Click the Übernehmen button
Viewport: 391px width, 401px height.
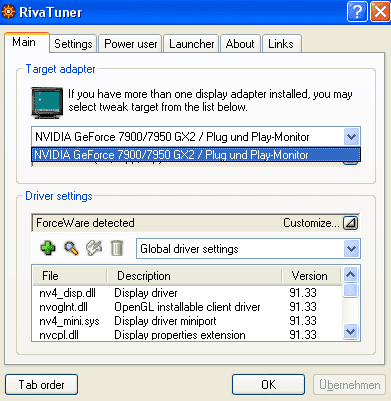pos(350,385)
